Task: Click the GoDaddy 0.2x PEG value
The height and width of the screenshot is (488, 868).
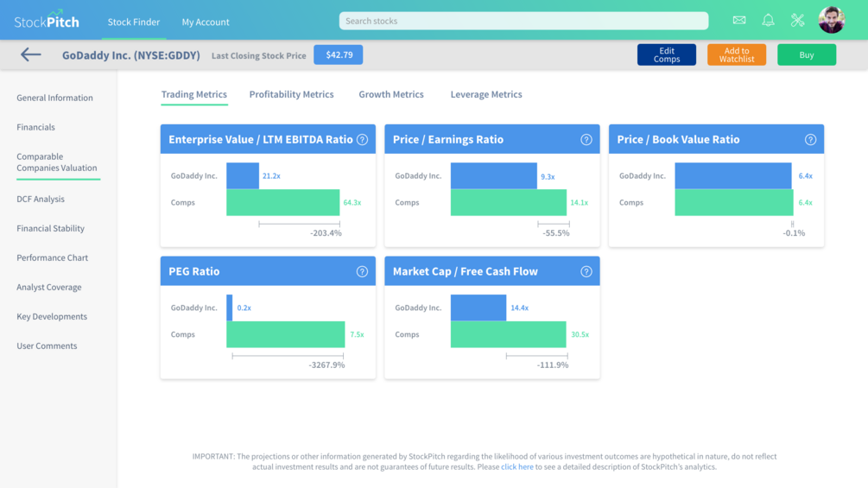Action: (244, 307)
